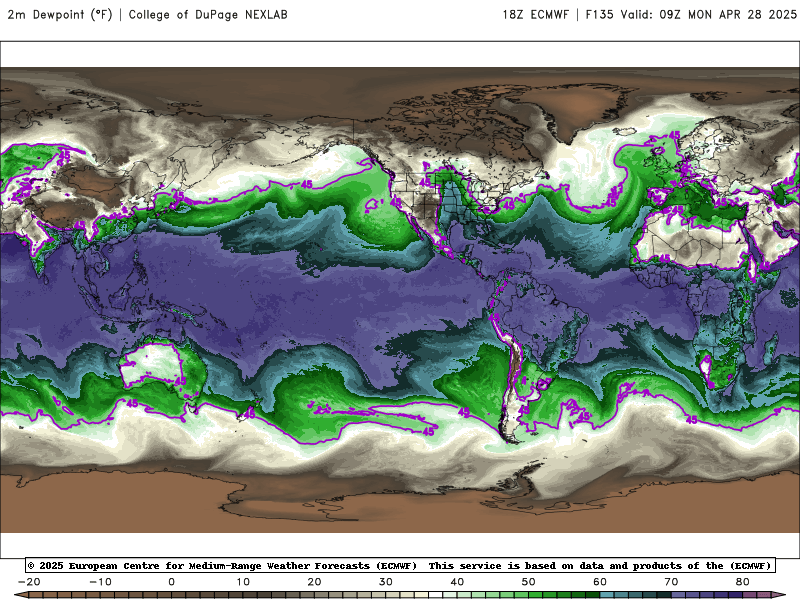Viewport: 800px width, 600px height.
Task: Select the 80 value on the color scale
Action: pyautogui.click(x=743, y=582)
